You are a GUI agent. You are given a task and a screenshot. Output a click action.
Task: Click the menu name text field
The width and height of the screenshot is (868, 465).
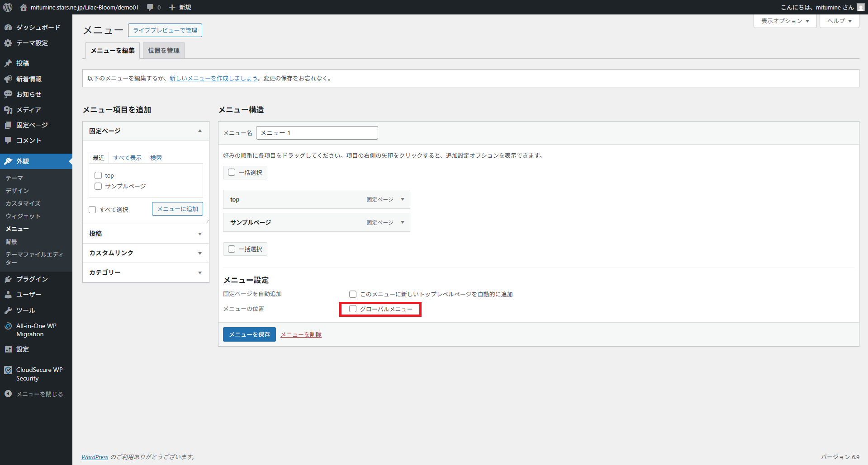pos(317,133)
